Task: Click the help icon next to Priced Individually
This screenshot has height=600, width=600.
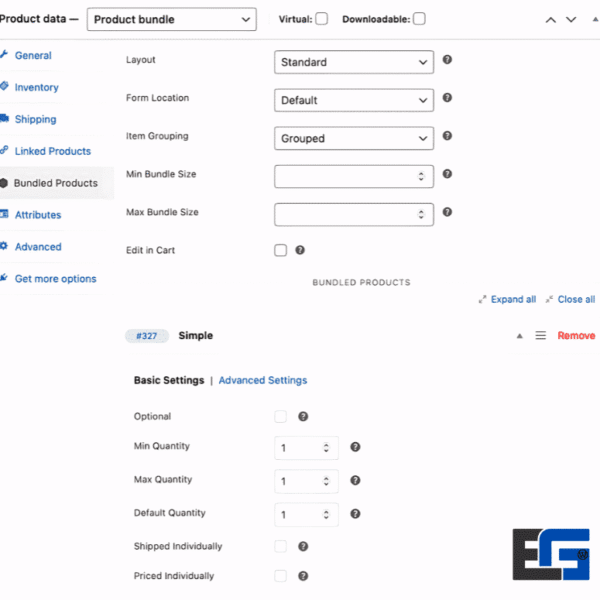Action: [x=303, y=576]
